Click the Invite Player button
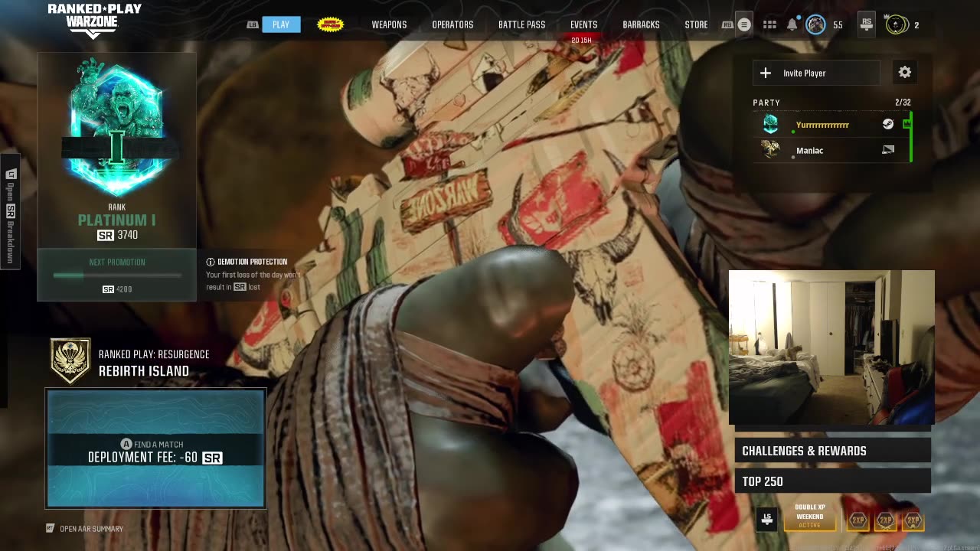Screen dimensions: 980x551 click(x=816, y=73)
